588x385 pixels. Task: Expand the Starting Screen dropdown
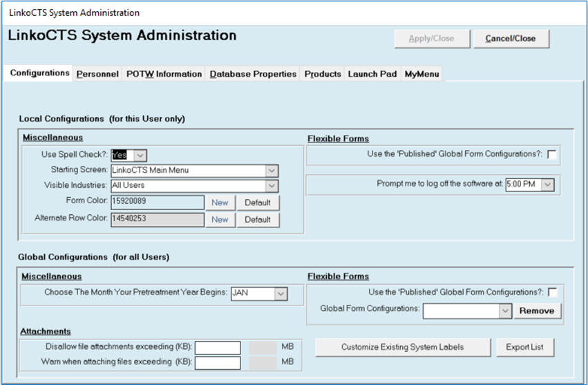pyautogui.click(x=272, y=171)
